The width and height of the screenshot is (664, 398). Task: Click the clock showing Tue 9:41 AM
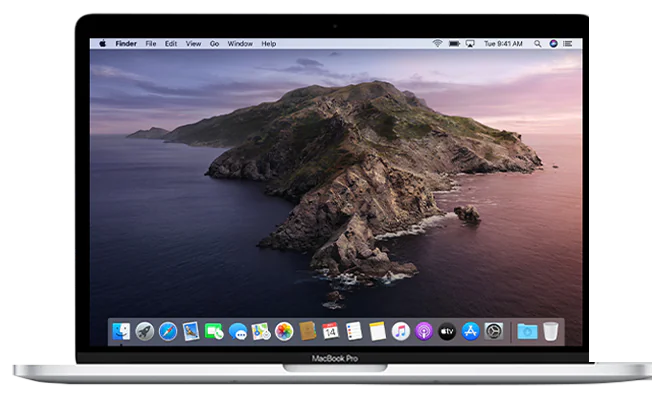(503, 44)
